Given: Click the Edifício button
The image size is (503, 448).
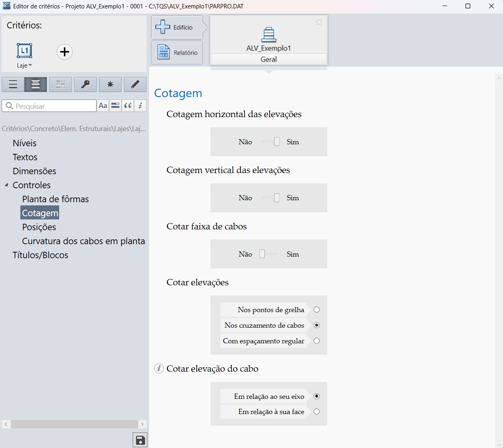Looking at the screenshot, I should tap(177, 27).
